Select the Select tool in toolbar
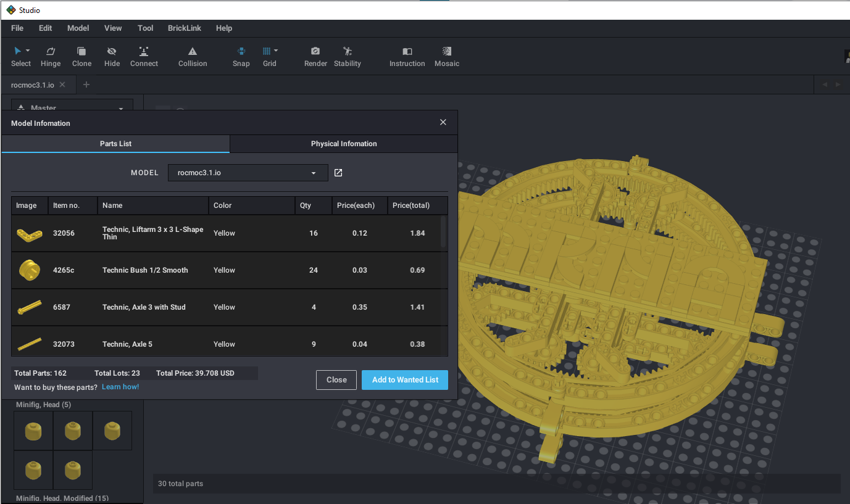 coord(20,57)
